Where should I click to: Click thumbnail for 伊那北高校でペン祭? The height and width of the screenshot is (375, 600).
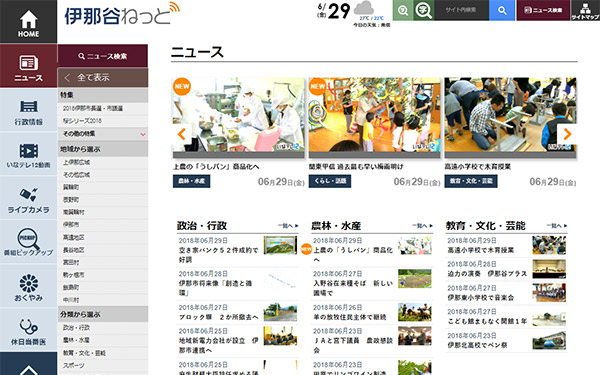point(549,341)
